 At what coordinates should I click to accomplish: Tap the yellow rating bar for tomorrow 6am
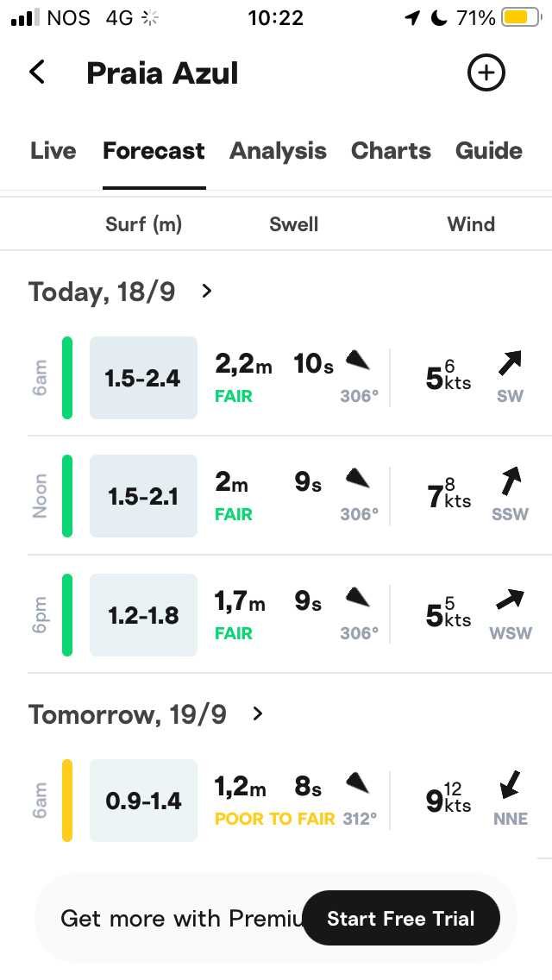pos(67,801)
